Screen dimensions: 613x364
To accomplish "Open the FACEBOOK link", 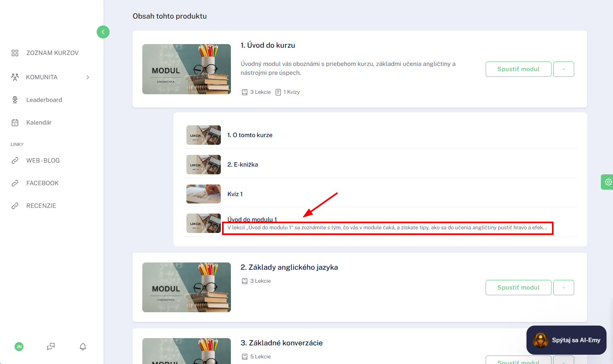I will 42,183.
